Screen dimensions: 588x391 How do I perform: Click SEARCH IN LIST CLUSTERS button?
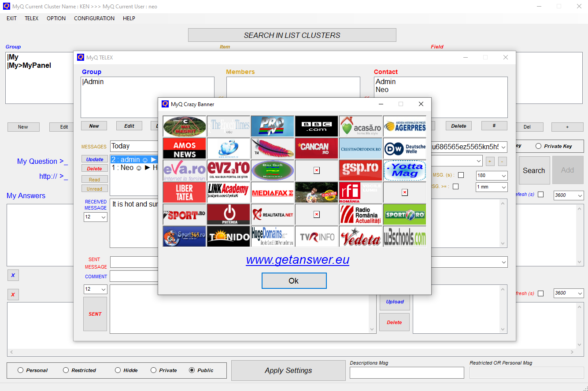[x=292, y=35]
